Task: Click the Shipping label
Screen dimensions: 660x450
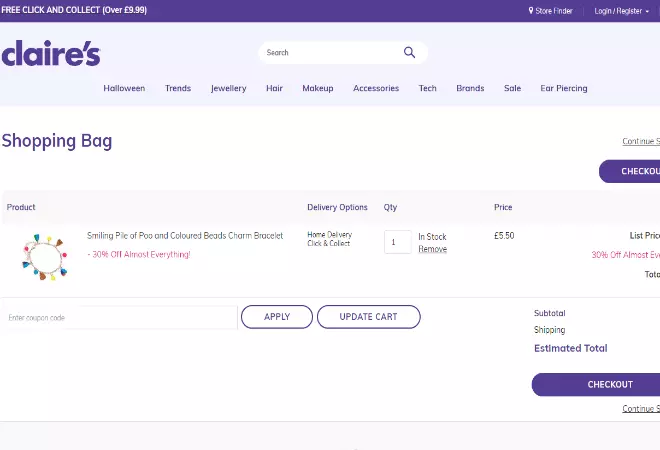Action: coord(549,330)
